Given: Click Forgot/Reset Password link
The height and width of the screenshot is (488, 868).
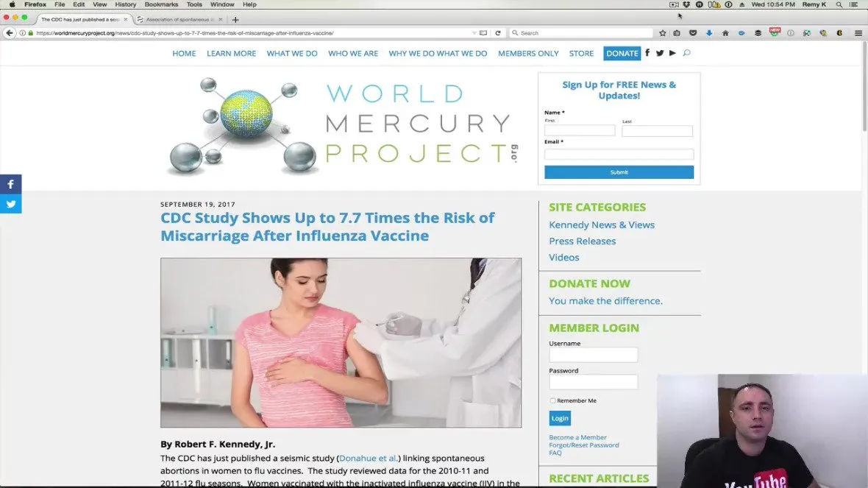Looking at the screenshot, I should coord(584,445).
